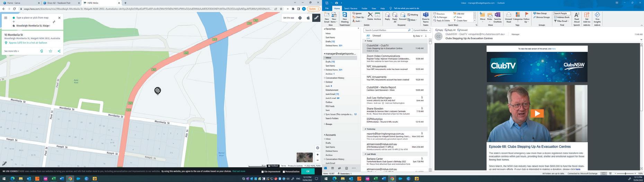Play the ClubTV episode video
Screen dimensions: 644x182
click(x=537, y=113)
